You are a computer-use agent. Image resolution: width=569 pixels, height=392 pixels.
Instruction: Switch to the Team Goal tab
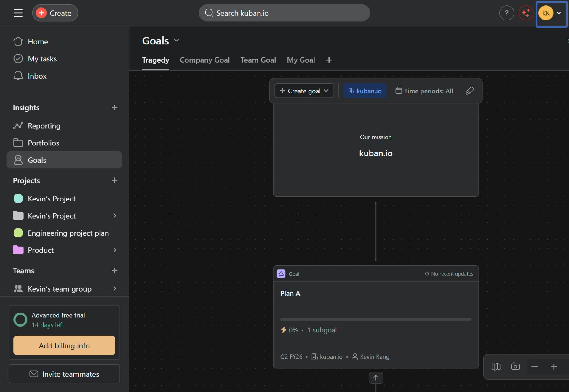[x=258, y=60]
